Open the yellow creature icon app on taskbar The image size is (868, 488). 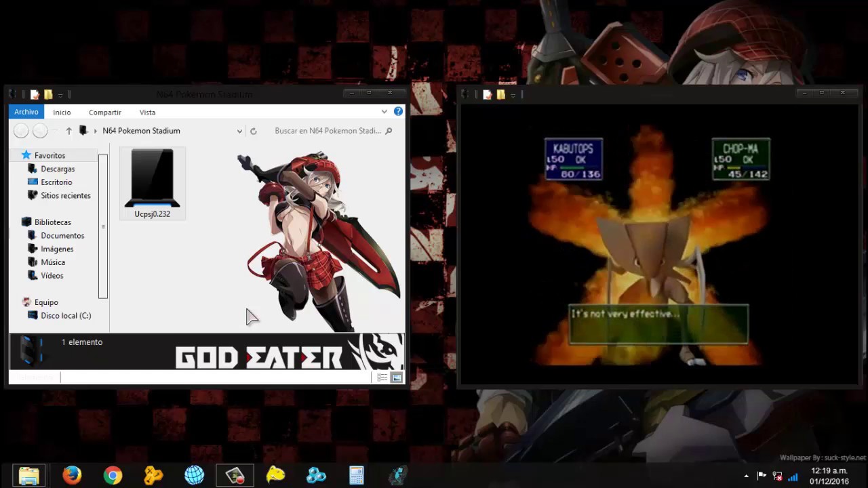pos(275,475)
